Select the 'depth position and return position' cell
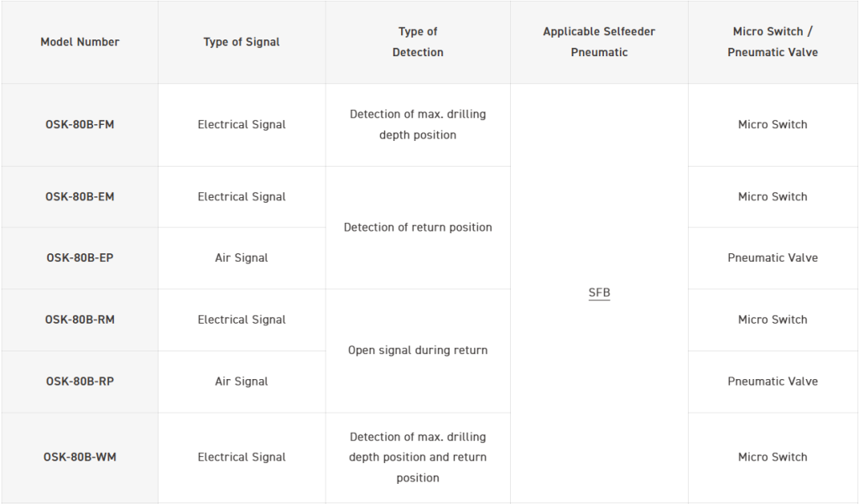This screenshot has width=859, height=504. pyautogui.click(x=418, y=457)
